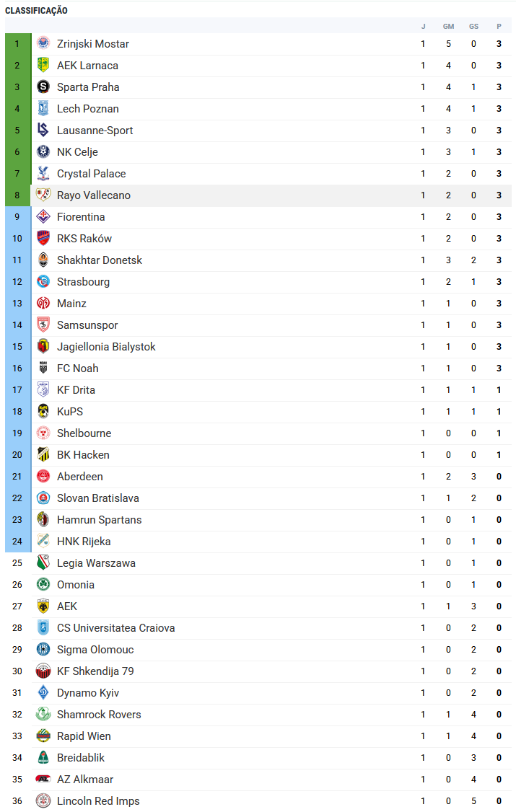Click the Sparta Praha club badge
The image size is (516, 812).
[43, 87]
